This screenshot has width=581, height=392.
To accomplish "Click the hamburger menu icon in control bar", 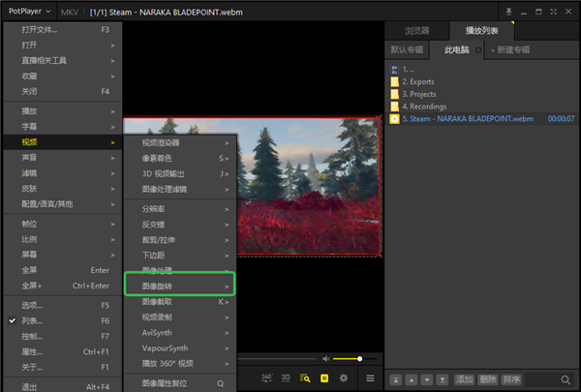I will coord(370,377).
